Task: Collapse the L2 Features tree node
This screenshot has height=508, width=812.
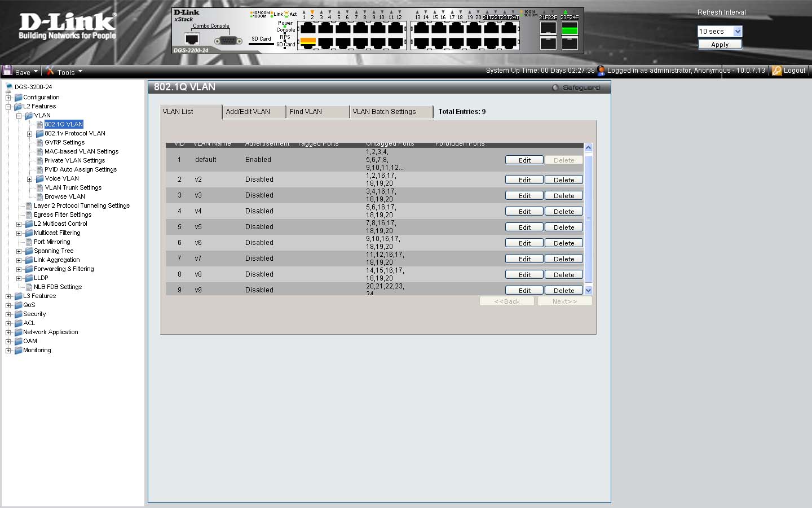Action: [x=8, y=107]
